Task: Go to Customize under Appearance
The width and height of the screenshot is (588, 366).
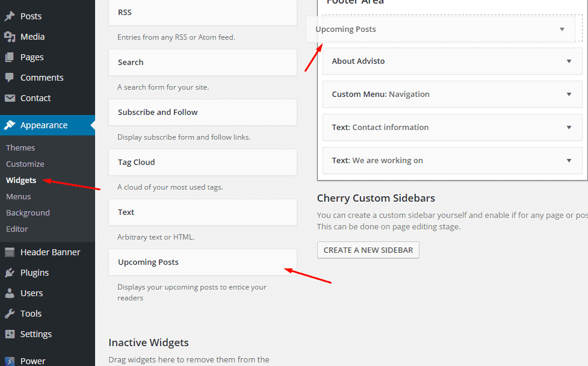Action: 25,164
